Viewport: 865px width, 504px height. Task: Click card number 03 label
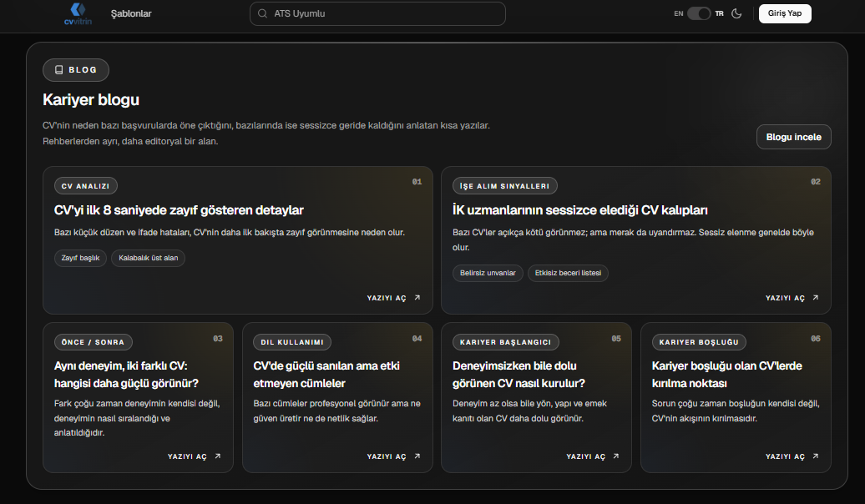[218, 339]
